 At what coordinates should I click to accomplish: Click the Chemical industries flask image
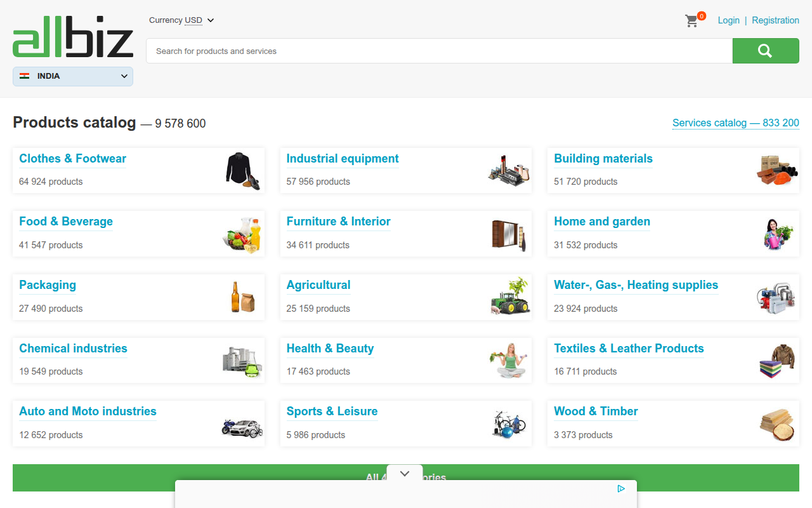click(242, 361)
